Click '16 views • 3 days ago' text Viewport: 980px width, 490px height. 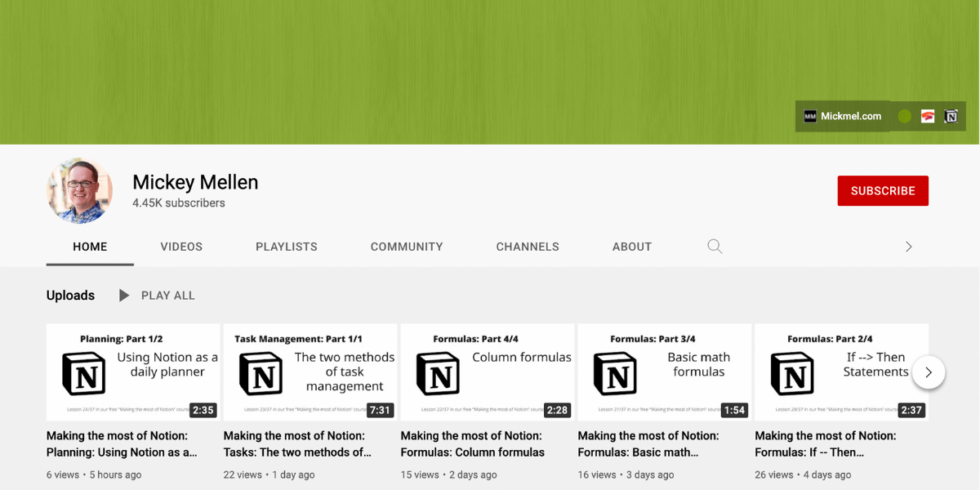point(626,474)
